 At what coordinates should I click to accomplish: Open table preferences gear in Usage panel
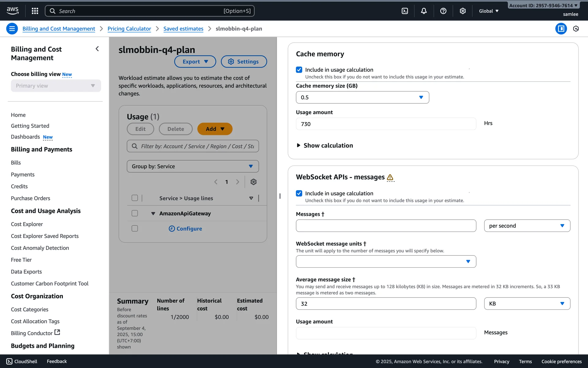[253, 182]
